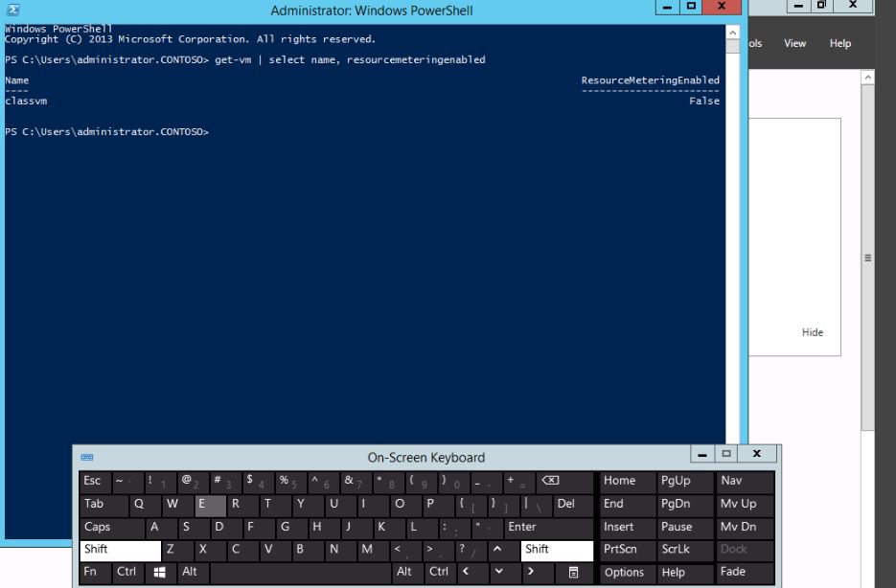The image size is (896, 588).
Task: Toggle the left Shift key
Action: [120, 550]
